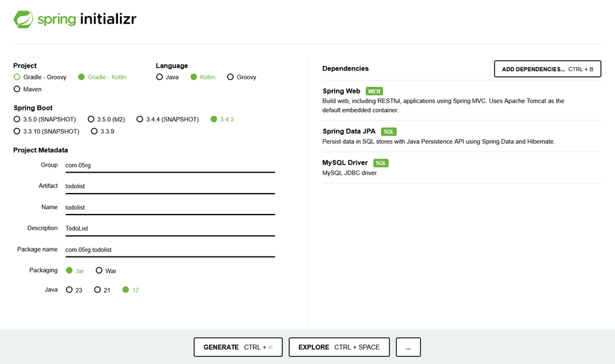This screenshot has width=615, height=364.
Task: Click the WEB tag badge
Action: pos(374,91)
